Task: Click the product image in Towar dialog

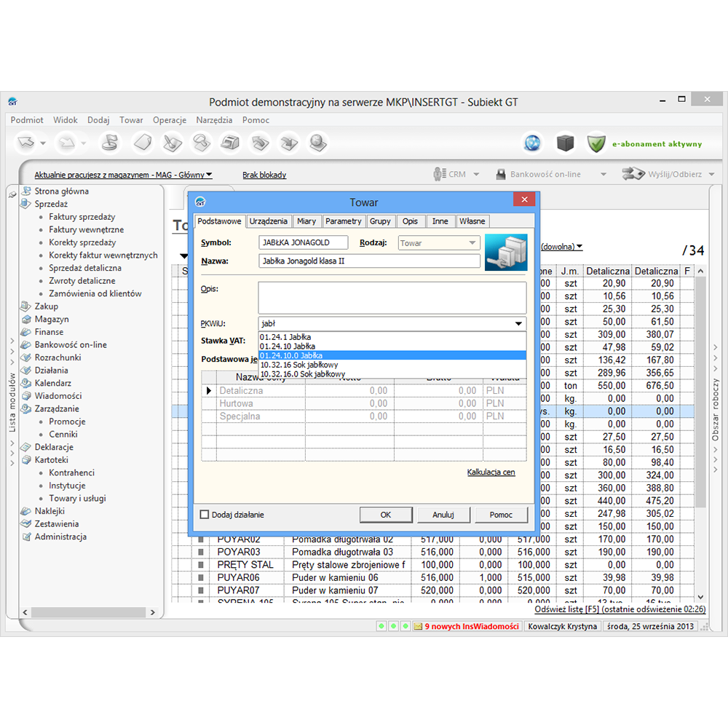Action: (x=506, y=253)
